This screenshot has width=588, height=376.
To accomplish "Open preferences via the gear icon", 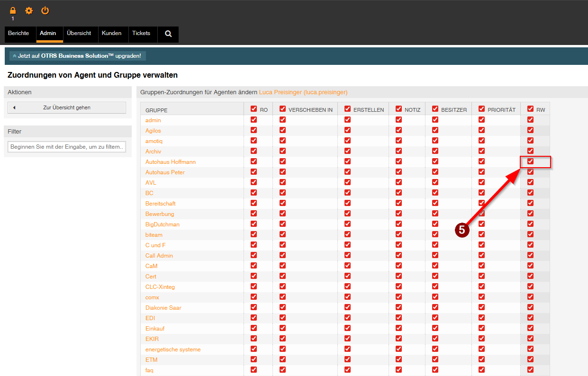I will (29, 10).
